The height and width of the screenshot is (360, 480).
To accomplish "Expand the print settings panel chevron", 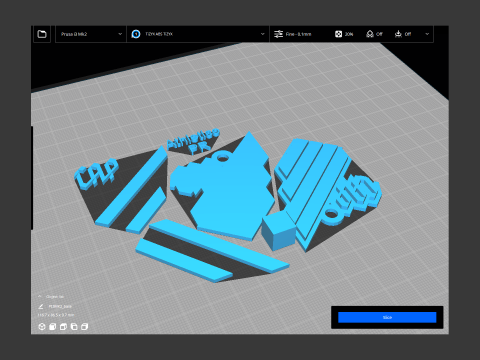I will pos(427,34).
